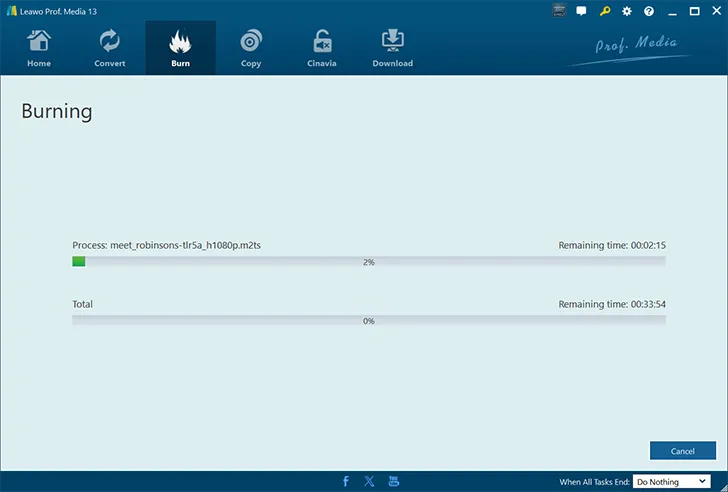Image resolution: width=728 pixels, height=492 pixels.
Task: Open the Download module
Action: (x=392, y=48)
